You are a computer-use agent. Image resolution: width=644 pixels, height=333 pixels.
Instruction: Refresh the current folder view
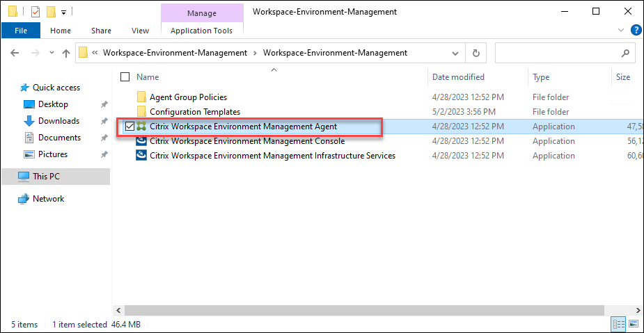476,53
